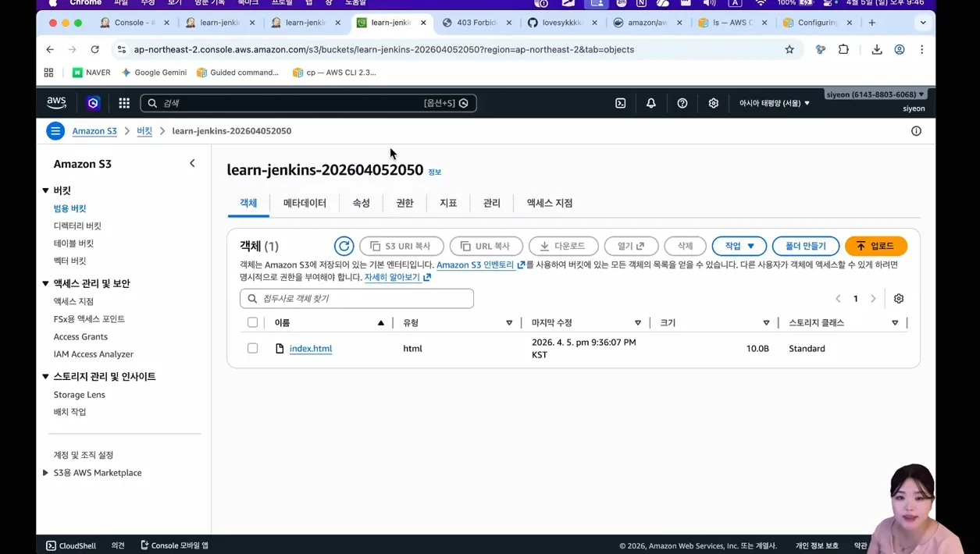The image size is (980, 554).
Task: Open the 작업 actions dropdown
Action: click(739, 246)
